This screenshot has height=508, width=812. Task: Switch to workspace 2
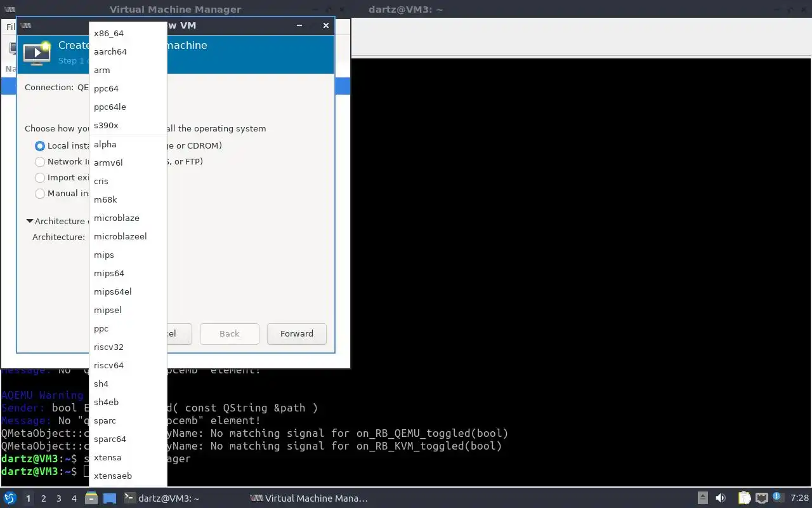coord(44,498)
